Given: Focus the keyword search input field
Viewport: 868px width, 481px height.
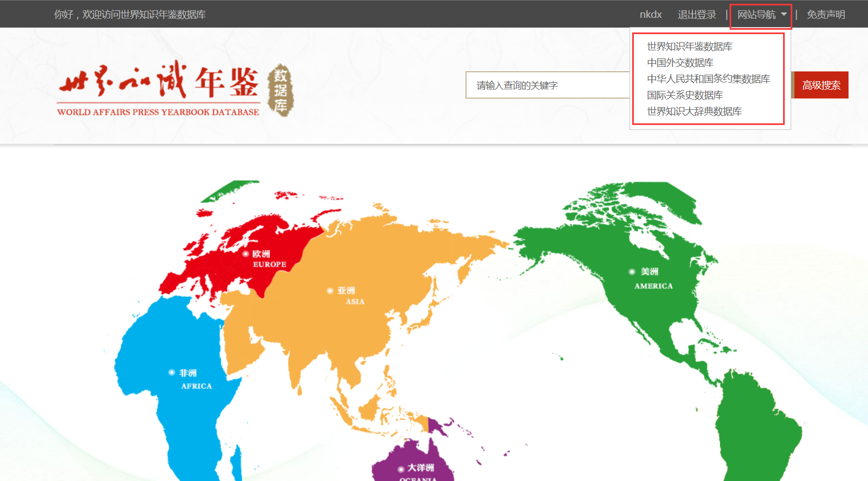Looking at the screenshot, I should 546,85.
